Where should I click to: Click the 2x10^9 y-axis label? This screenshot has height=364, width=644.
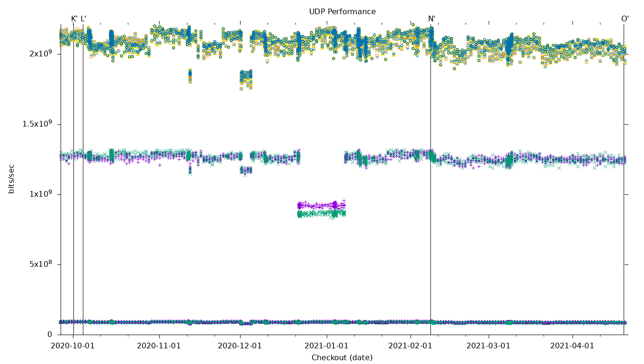pos(41,53)
